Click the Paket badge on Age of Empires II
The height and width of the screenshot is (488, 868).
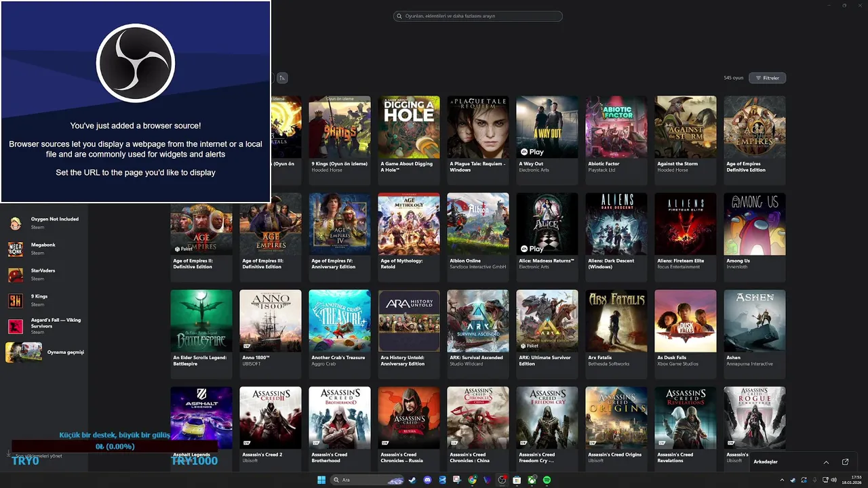184,249
